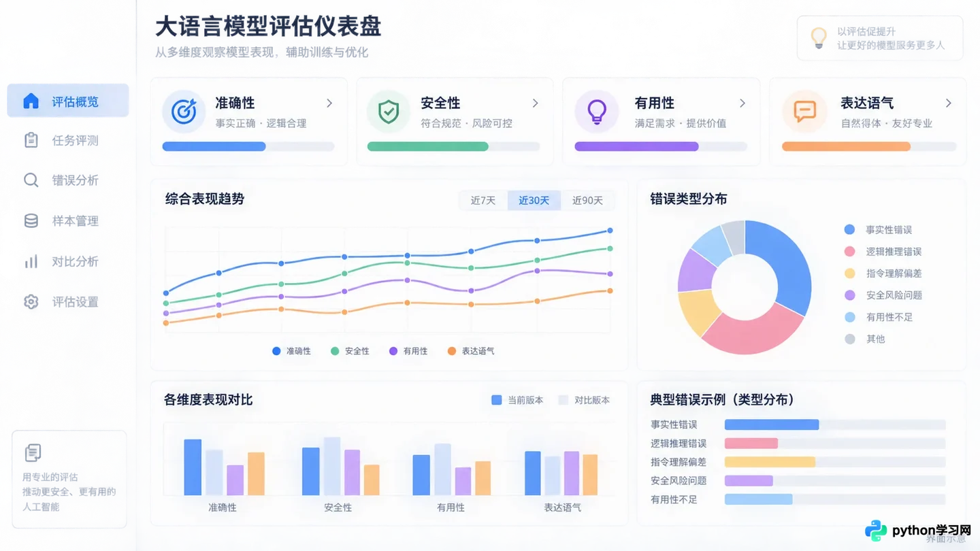980x551 pixels.
Task: Open 任务评测 in the sidebar
Action: click(x=67, y=141)
